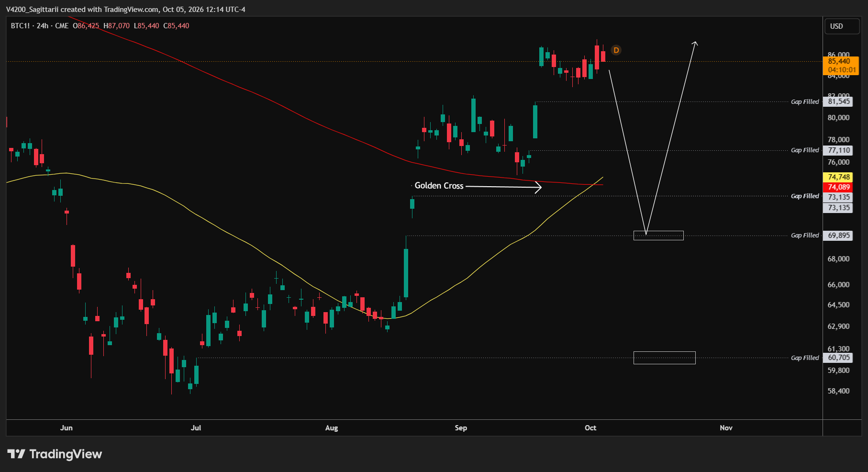
Task: Click the TradingView logo at bottom
Action: 55,454
